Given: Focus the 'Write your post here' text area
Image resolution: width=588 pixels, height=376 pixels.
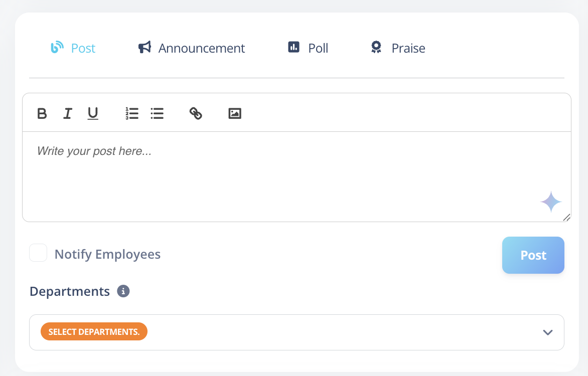Looking at the screenshot, I should coord(297,176).
